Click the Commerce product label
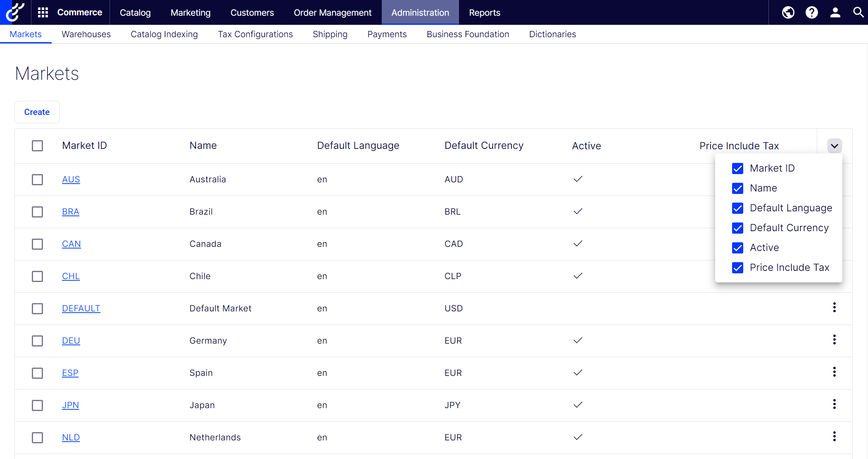Screen dimensions: 868x459 pos(80,12)
